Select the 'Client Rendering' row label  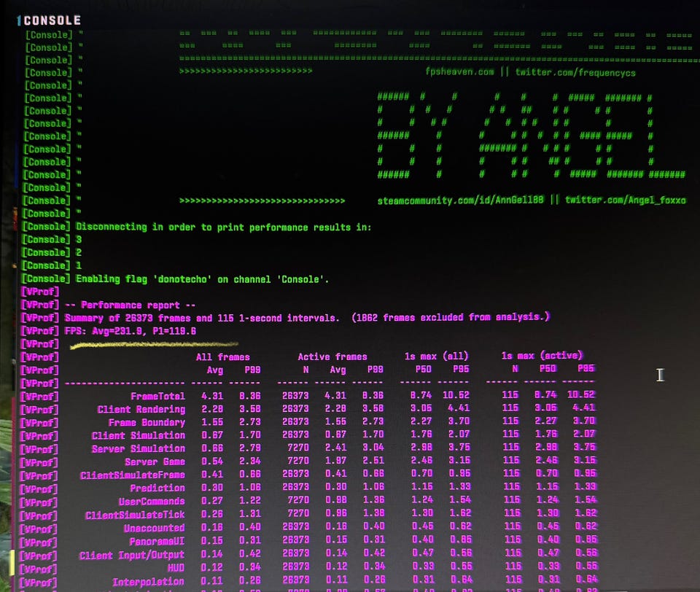[141, 410]
